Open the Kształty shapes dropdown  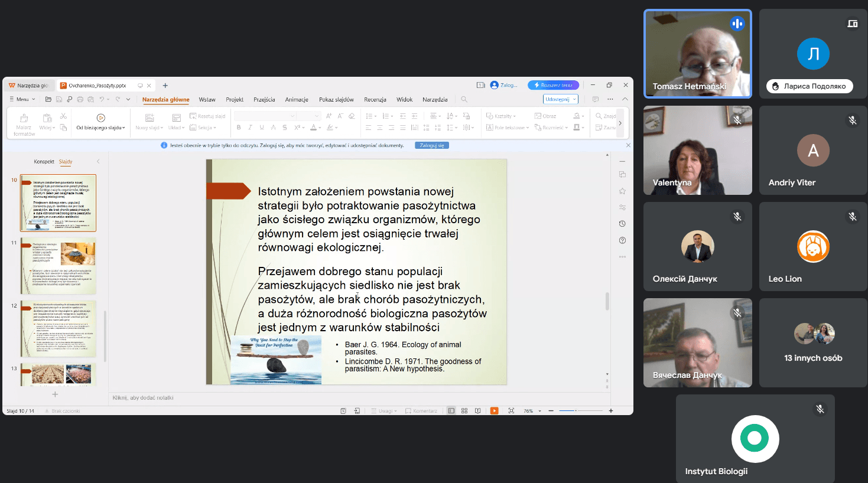point(501,116)
